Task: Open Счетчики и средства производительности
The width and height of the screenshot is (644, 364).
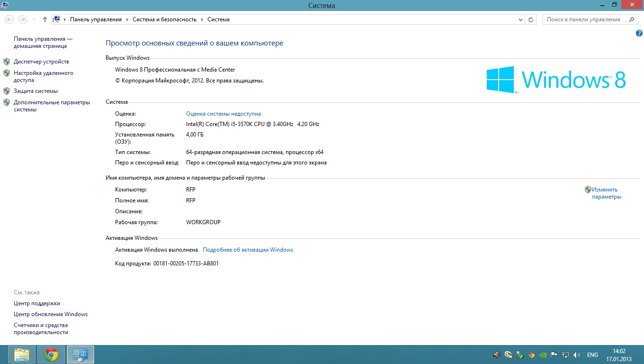Action: [x=41, y=329]
